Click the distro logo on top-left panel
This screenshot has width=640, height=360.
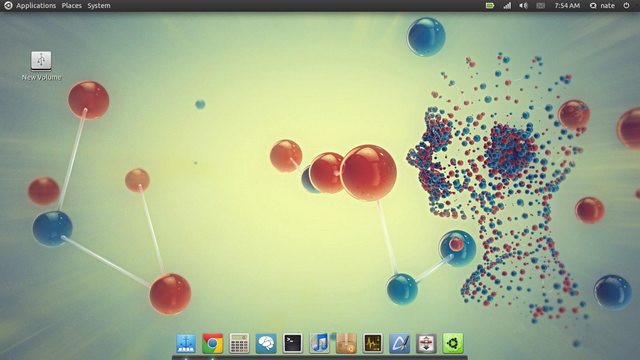point(8,5)
